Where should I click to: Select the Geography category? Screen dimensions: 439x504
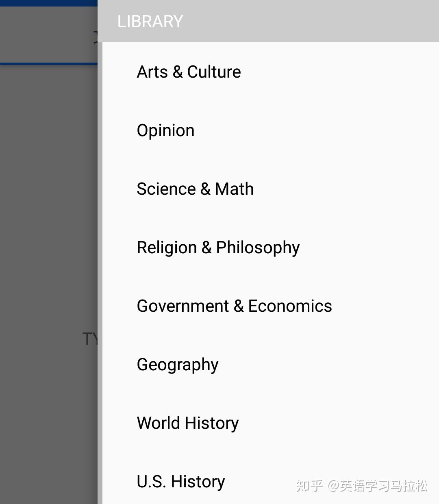pyautogui.click(x=178, y=365)
